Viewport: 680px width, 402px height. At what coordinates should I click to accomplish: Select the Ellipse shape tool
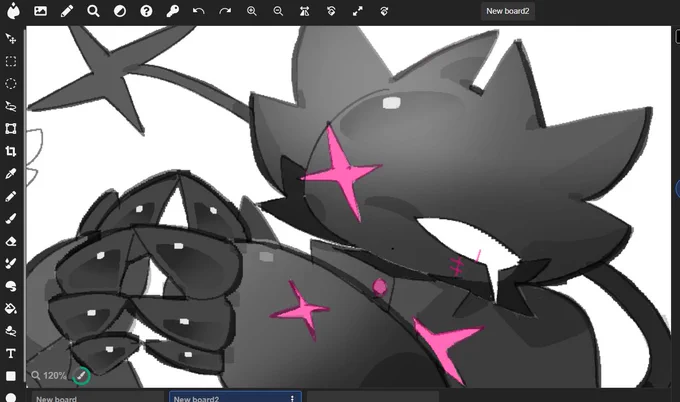tap(11, 398)
